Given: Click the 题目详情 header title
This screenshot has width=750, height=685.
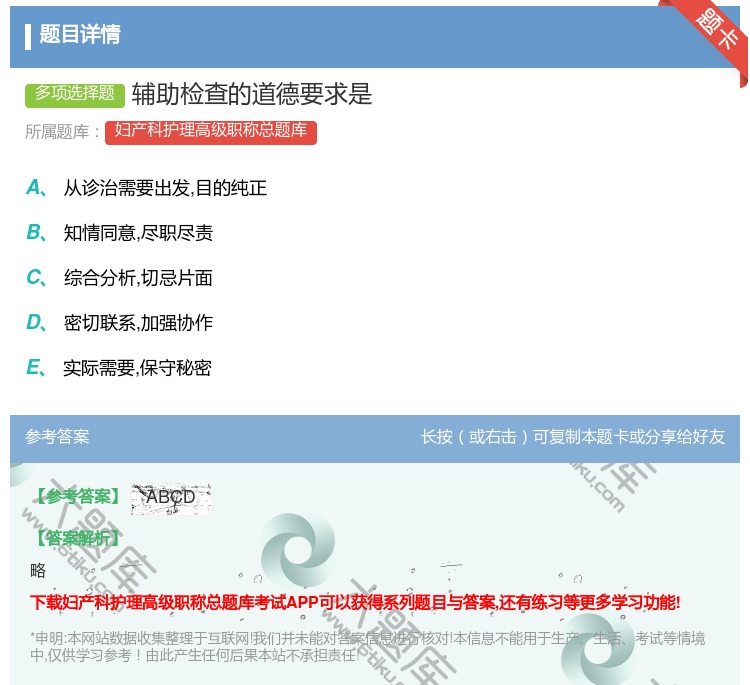Looking at the screenshot, I should (80, 34).
